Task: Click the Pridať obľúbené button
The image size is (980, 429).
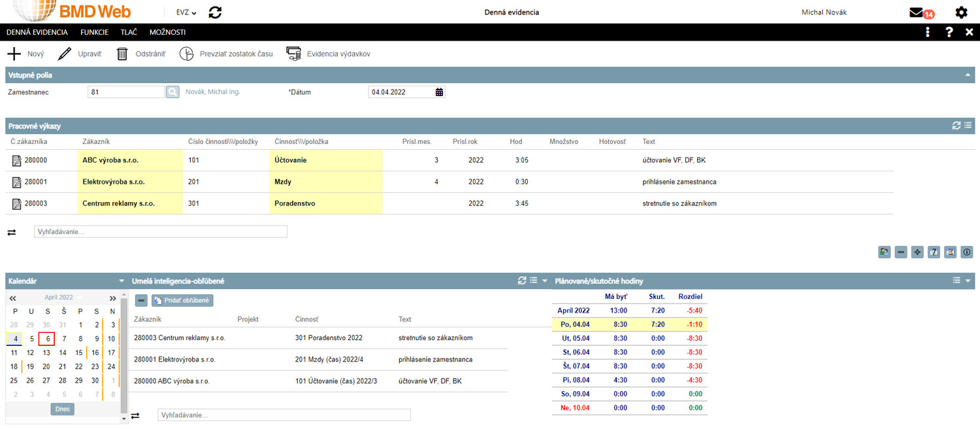Action: 182,300
